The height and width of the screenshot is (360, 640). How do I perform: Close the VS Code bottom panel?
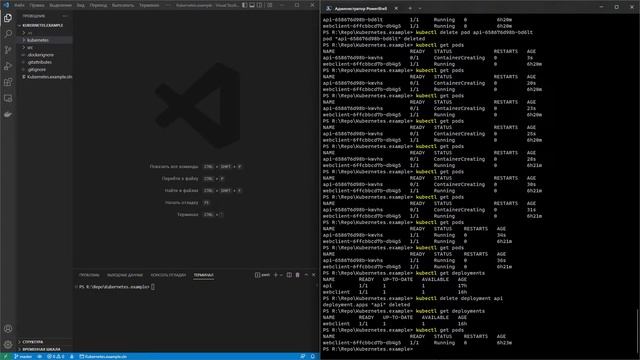coord(313,275)
